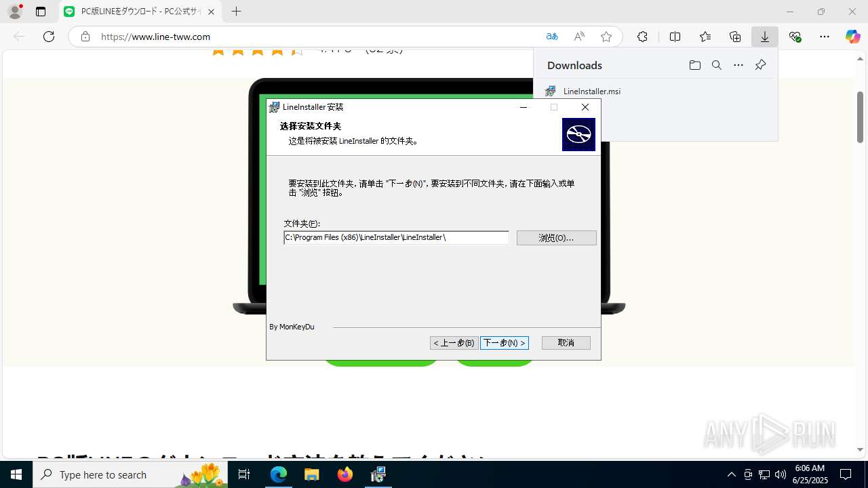Screen dimensions: 868x488
Task: Open the Tab actions menu icon
Action: [41, 12]
